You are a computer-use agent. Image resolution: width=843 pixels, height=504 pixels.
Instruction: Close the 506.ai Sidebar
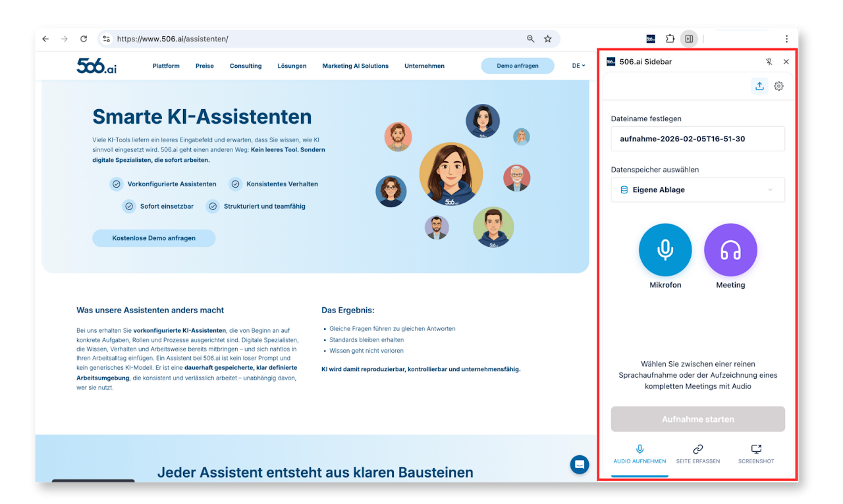(786, 62)
